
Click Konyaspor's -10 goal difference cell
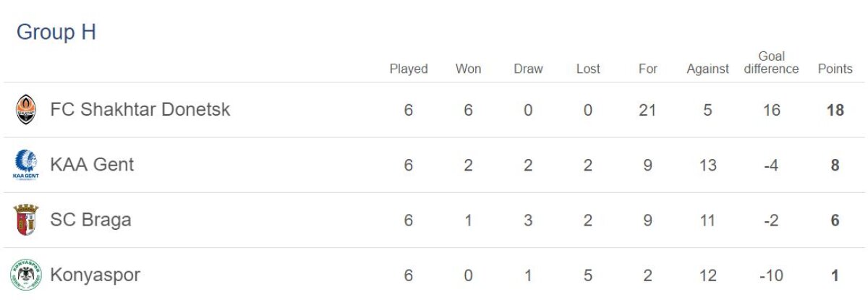point(771,275)
